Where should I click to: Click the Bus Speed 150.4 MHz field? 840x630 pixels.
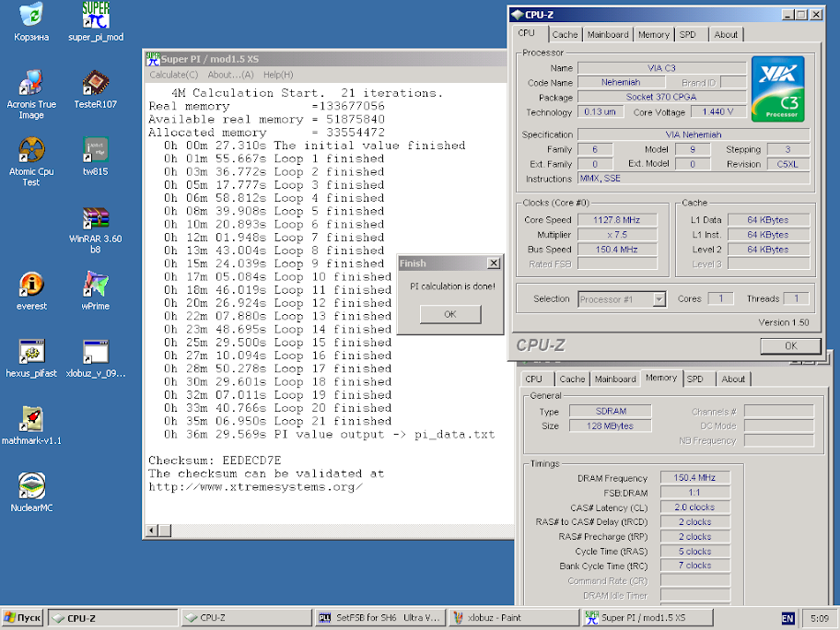tap(617, 249)
